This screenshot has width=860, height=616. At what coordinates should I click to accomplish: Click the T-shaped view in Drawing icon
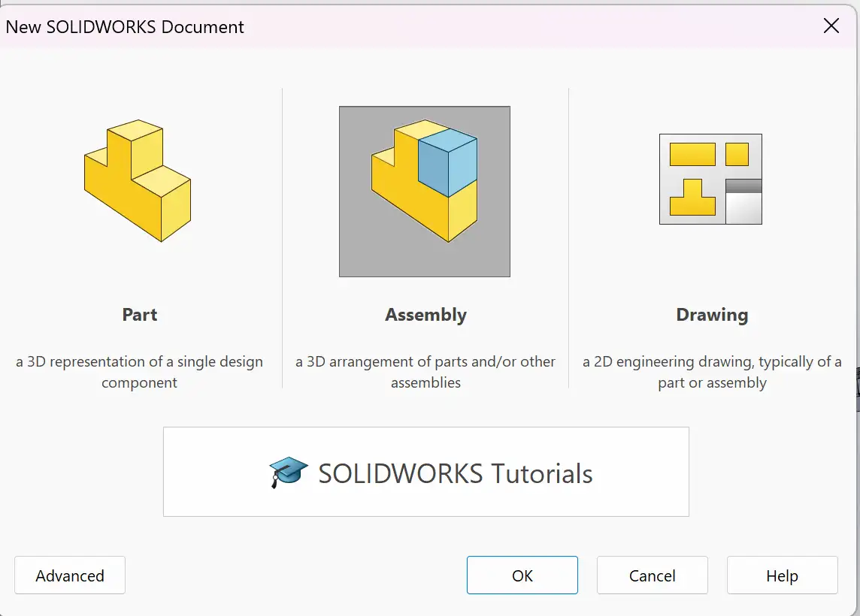coord(692,198)
